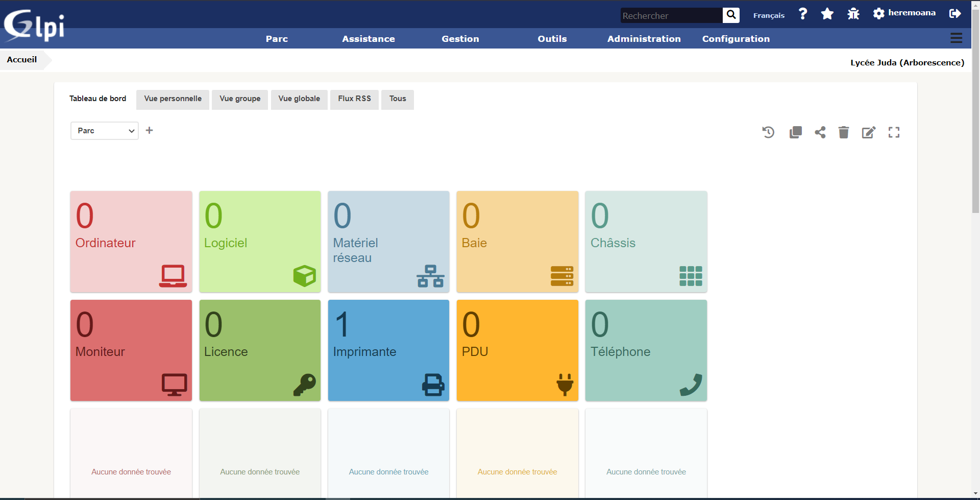980x500 pixels.
Task: Open the Français language selector
Action: [769, 15]
